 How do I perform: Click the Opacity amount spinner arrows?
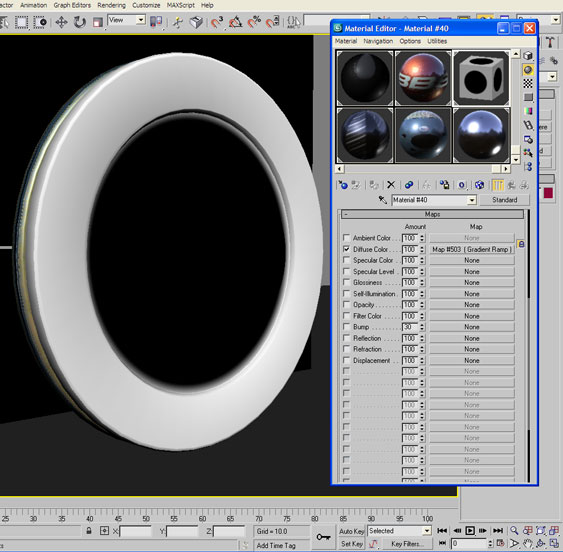[x=422, y=305]
